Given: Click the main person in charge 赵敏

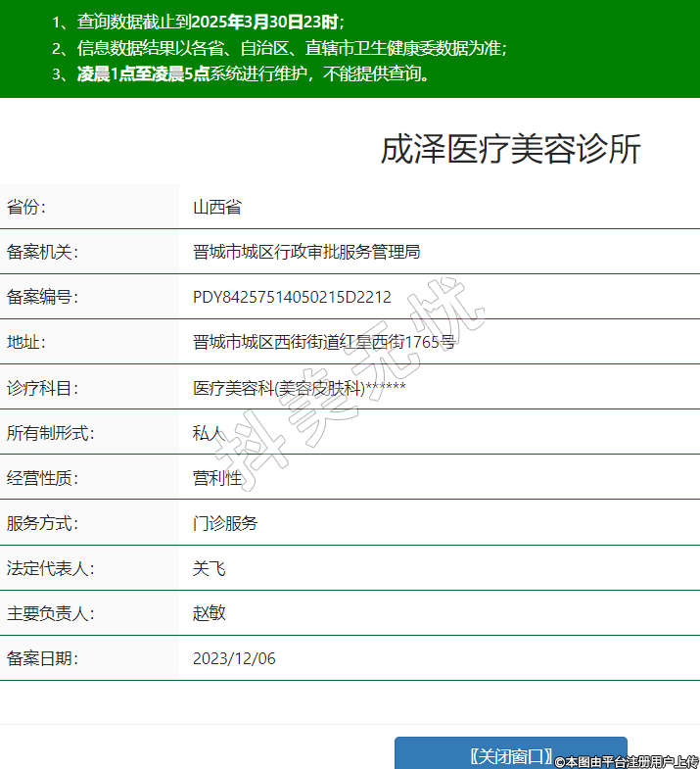Looking at the screenshot, I should 209,613.
